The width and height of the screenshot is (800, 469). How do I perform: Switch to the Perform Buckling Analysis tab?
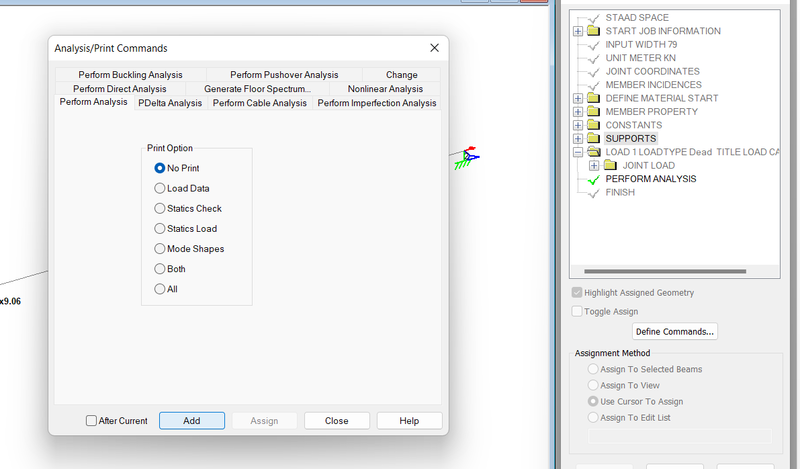130,75
